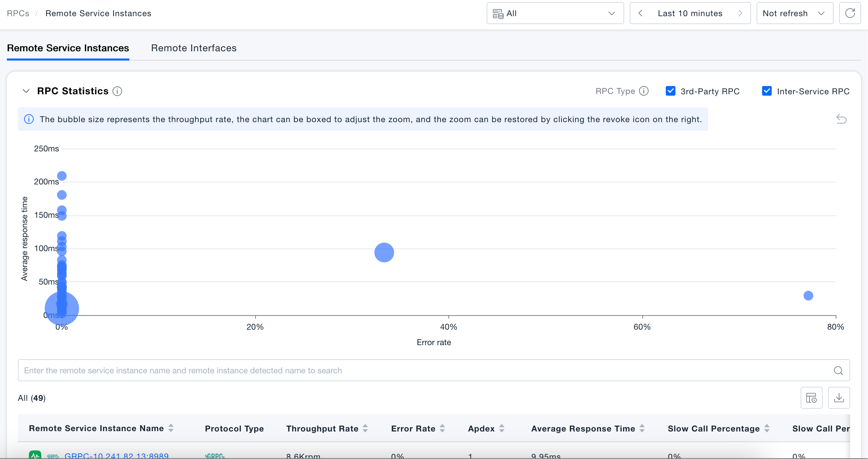
Task: Select the Remote Service Instances tab
Action: click(68, 48)
